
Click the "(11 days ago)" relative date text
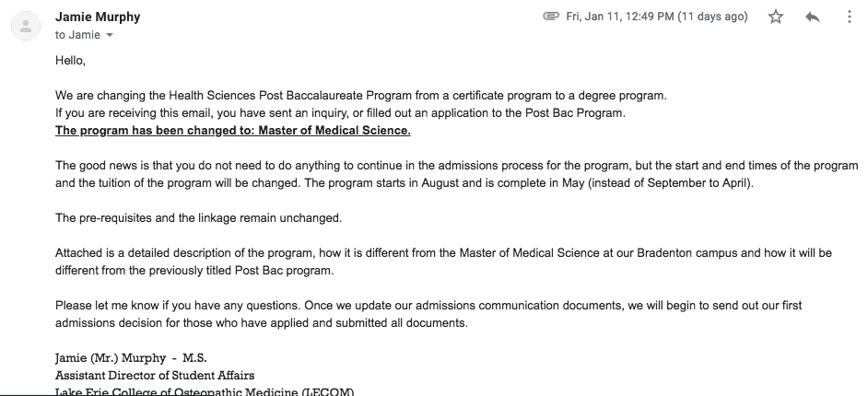tap(712, 17)
